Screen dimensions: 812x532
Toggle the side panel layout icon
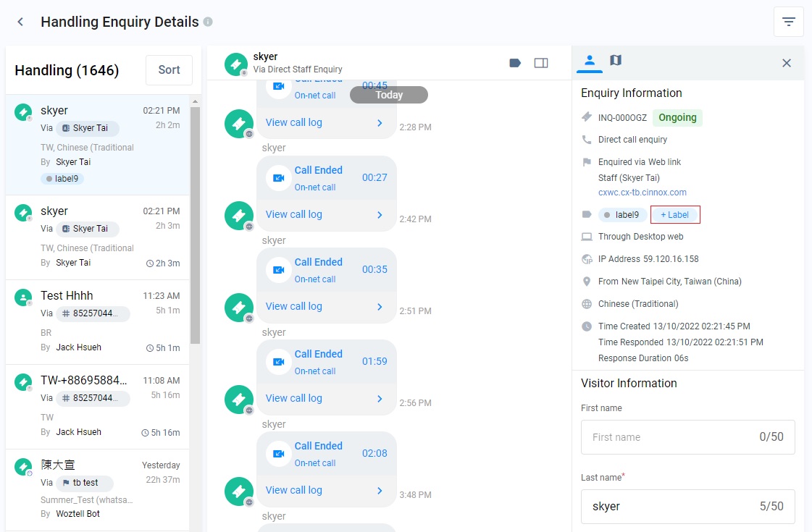click(x=541, y=63)
